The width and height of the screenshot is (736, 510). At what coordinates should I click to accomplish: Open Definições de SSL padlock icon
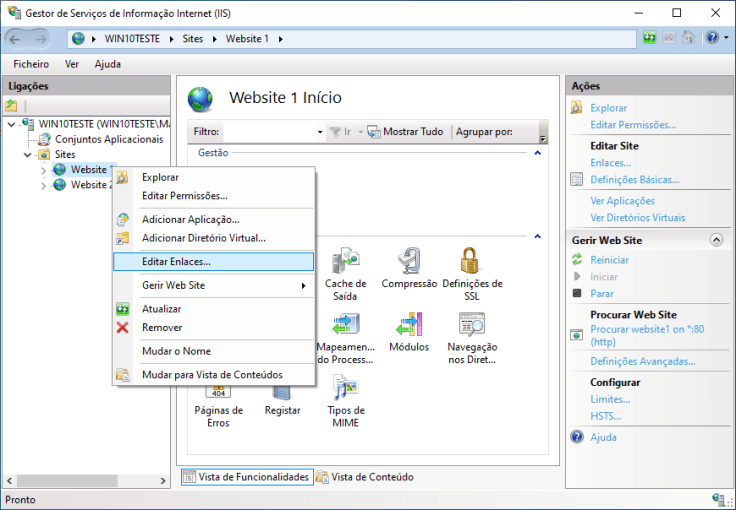472,262
